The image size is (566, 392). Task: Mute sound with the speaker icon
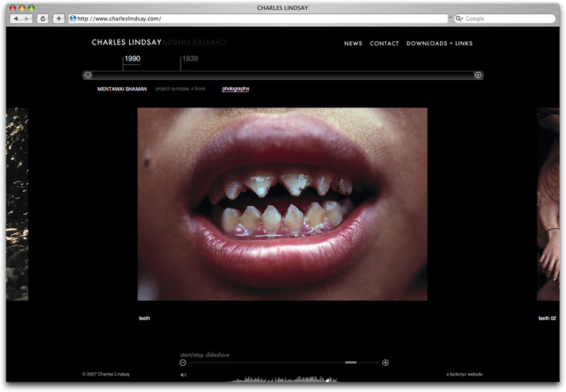(x=183, y=375)
